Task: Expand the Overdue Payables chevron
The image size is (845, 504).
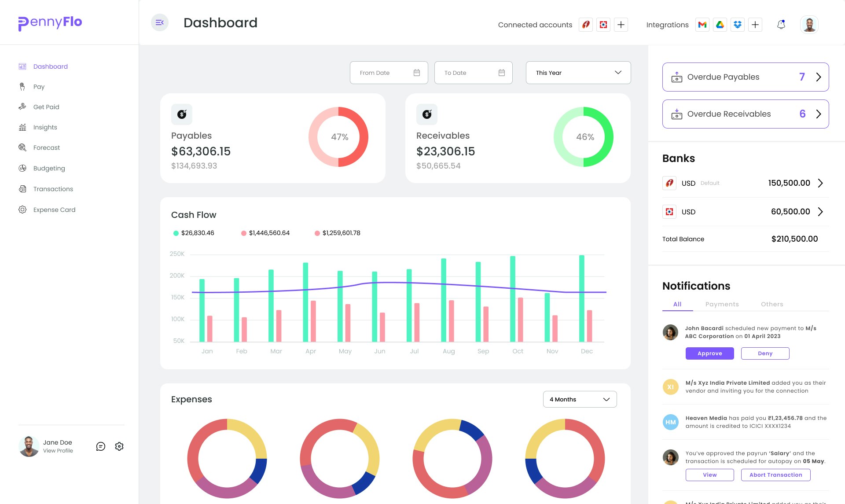Action: click(x=818, y=77)
